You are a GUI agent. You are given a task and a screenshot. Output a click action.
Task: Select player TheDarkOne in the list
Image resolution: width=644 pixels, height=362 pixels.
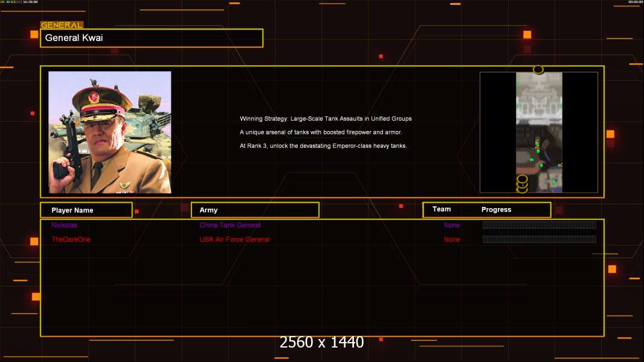point(71,240)
